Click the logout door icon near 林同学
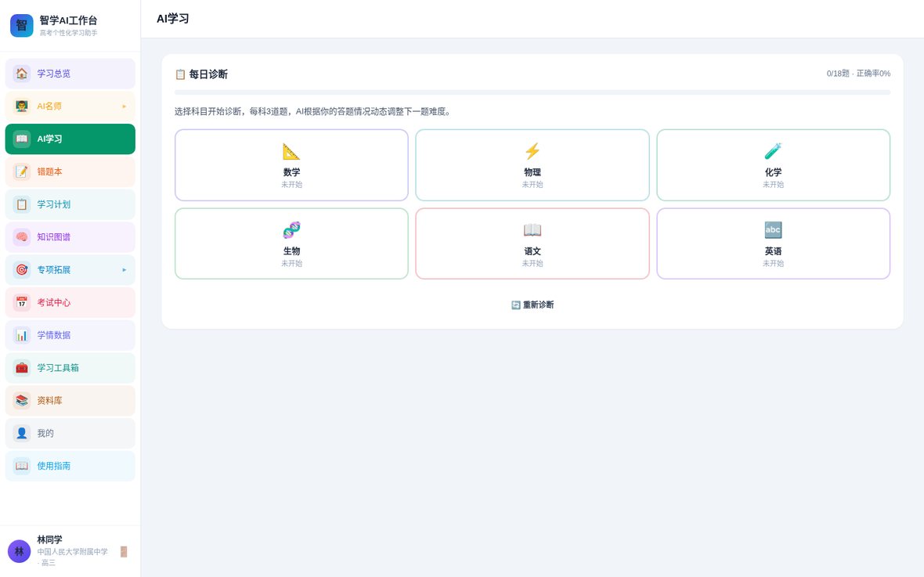Image resolution: width=924 pixels, height=577 pixels. (124, 552)
